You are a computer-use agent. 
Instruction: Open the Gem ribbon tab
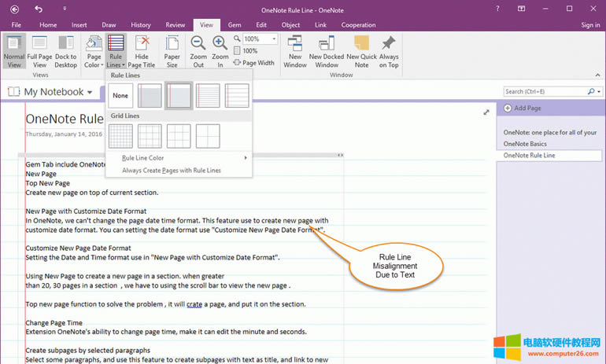[235, 25]
